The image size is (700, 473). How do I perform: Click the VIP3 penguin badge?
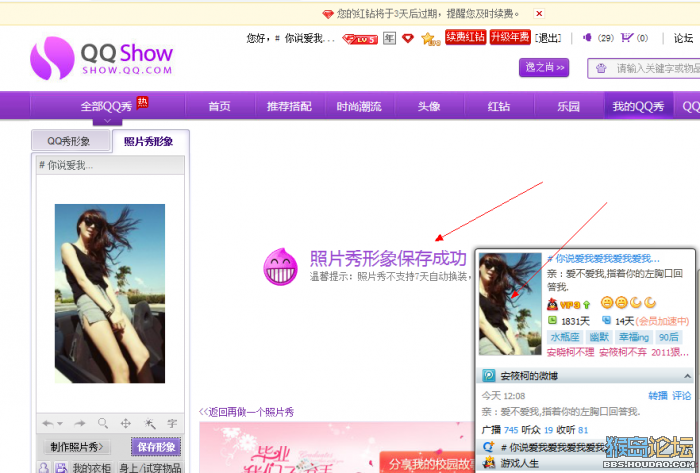click(x=564, y=305)
